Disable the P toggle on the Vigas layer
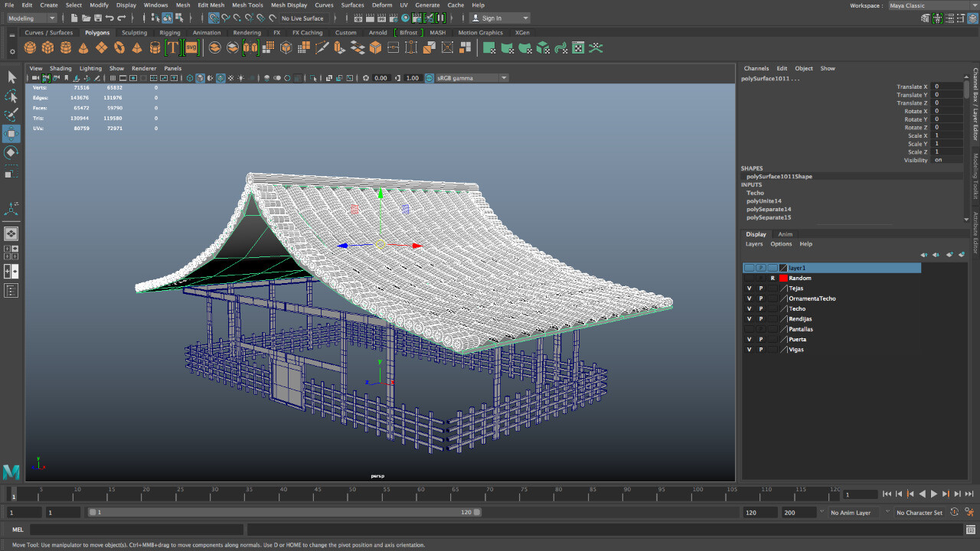 coord(760,349)
